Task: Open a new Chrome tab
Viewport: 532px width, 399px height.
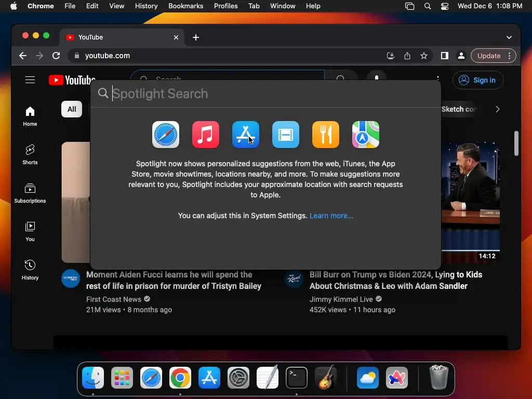Action: pos(196,37)
